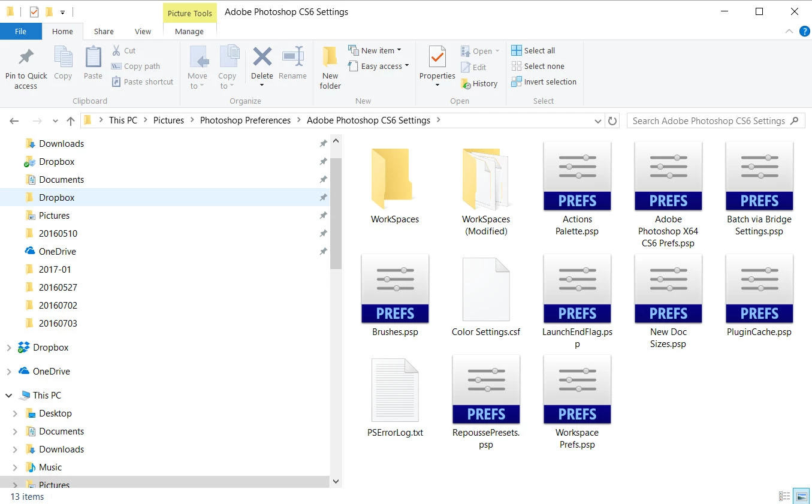Image resolution: width=812 pixels, height=504 pixels.
Task: Switch to the View ribbon tab
Action: 143,31
